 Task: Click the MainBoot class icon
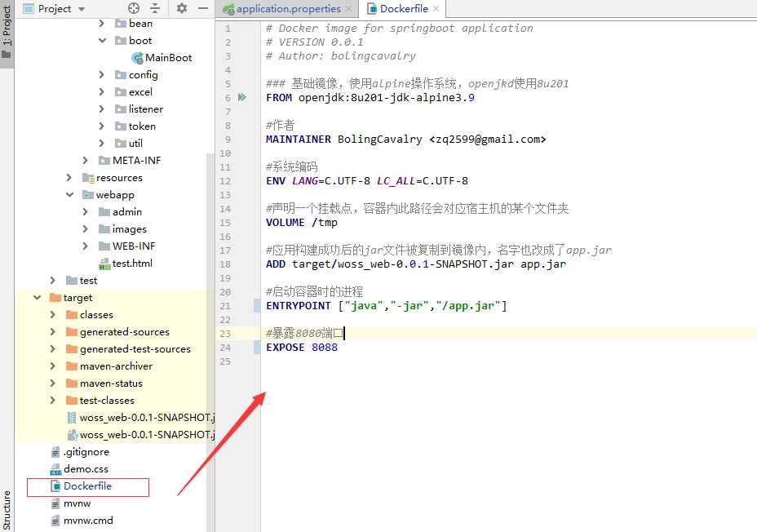click(x=137, y=58)
